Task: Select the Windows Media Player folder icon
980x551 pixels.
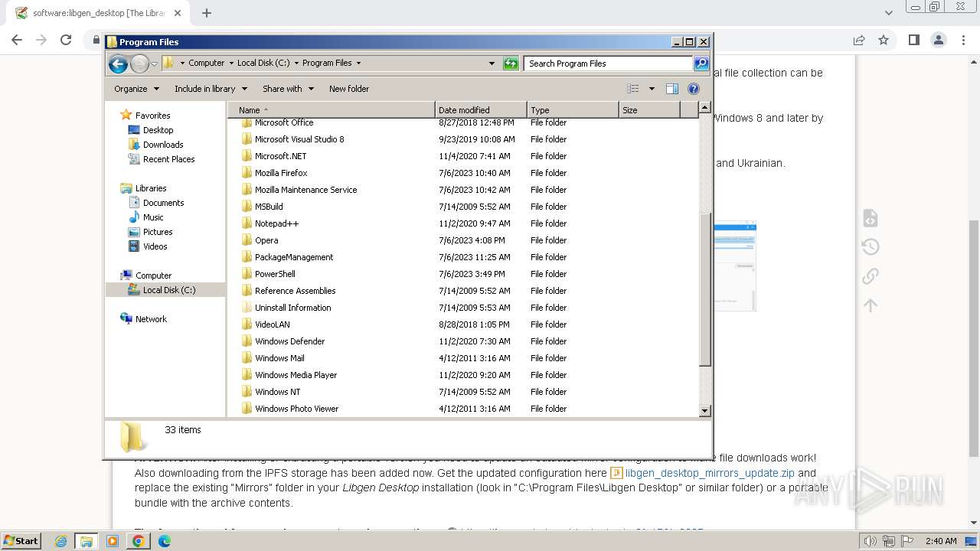Action: (x=247, y=375)
